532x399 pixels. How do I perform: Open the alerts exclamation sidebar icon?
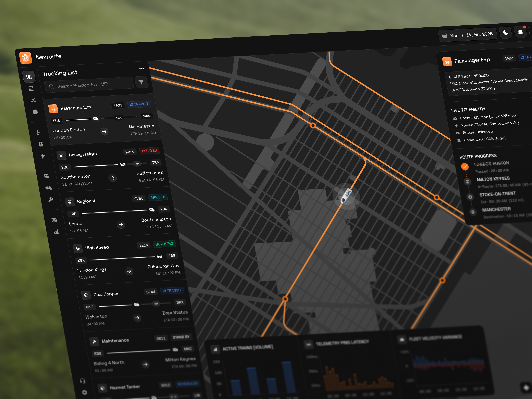pyautogui.click(x=35, y=112)
